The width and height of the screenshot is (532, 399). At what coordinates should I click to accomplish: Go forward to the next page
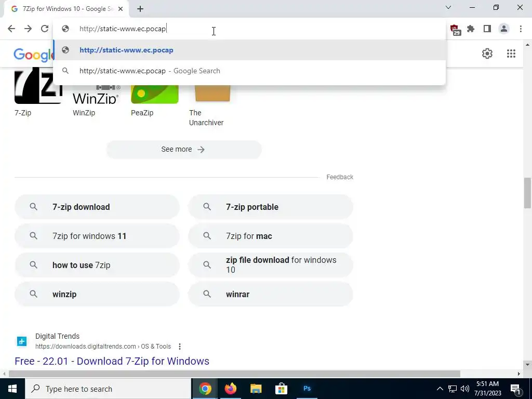28,29
